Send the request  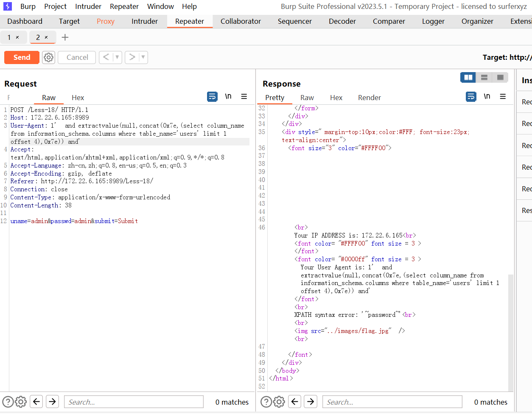click(x=22, y=57)
